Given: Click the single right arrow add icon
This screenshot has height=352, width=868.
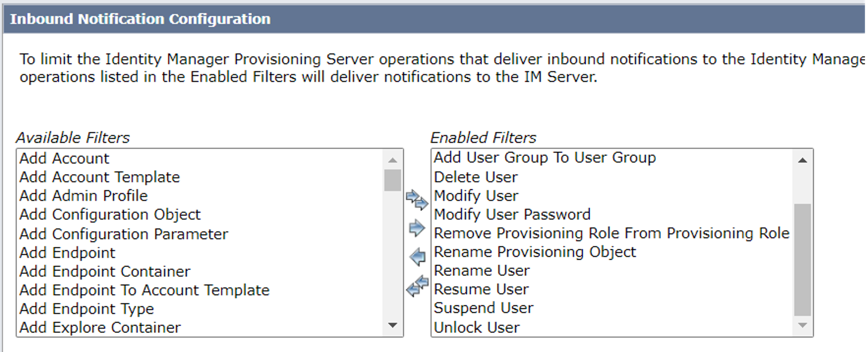Looking at the screenshot, I should coord(417,228).
